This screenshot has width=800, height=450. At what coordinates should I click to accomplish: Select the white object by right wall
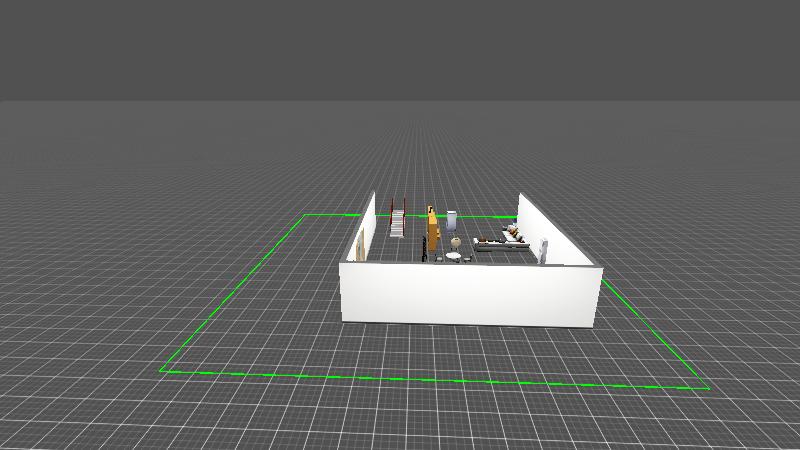[x=543, y=250]
